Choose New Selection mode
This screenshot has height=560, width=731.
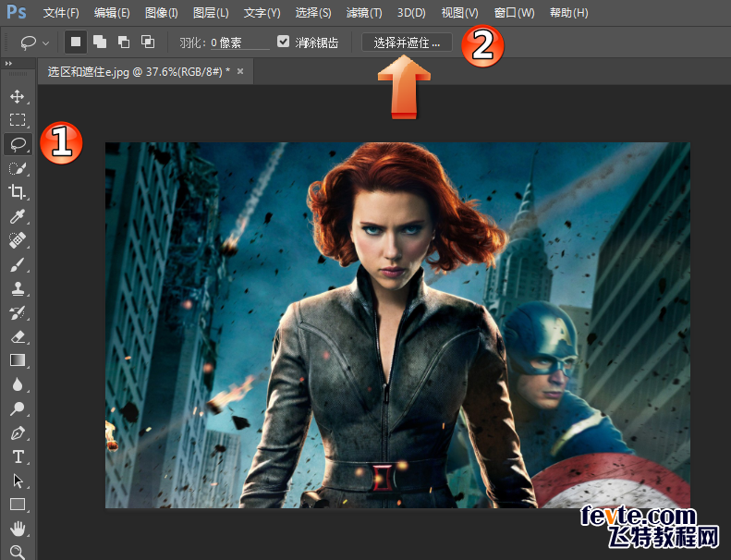pyautogui.click(x=76, y=42)
